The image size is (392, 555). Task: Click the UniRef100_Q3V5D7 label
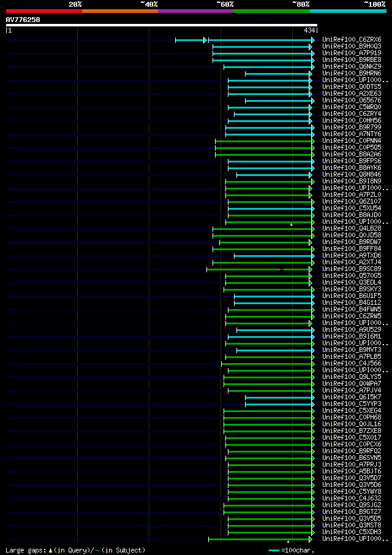tap(352, 478)
